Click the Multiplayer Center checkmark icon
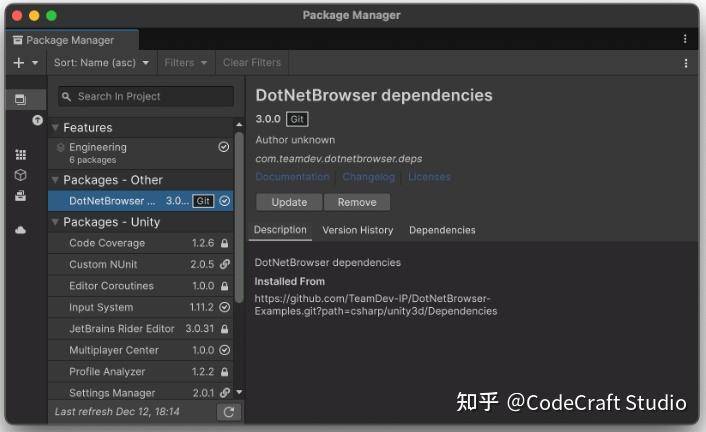The height and width of the screenshot is (432, 706). coord(225,350)
